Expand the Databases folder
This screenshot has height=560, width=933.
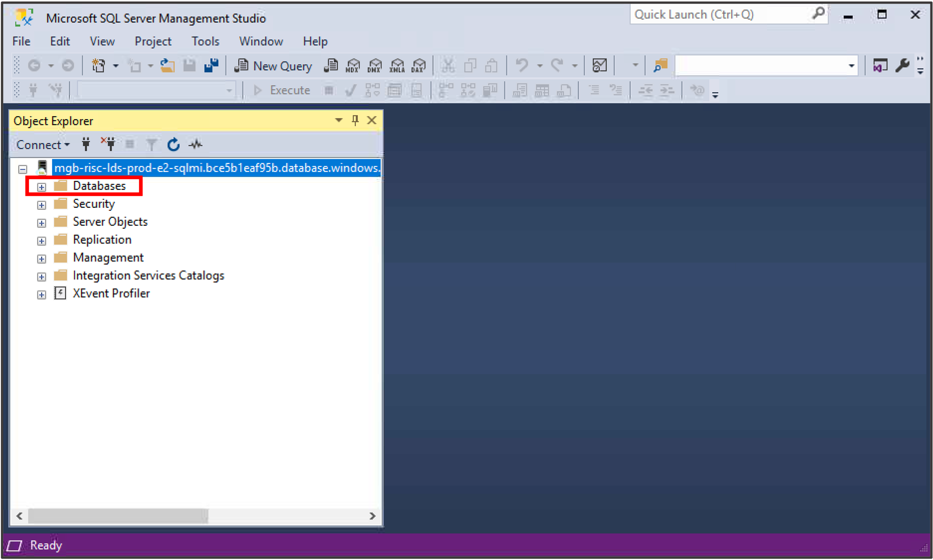[x=42, y=187]
